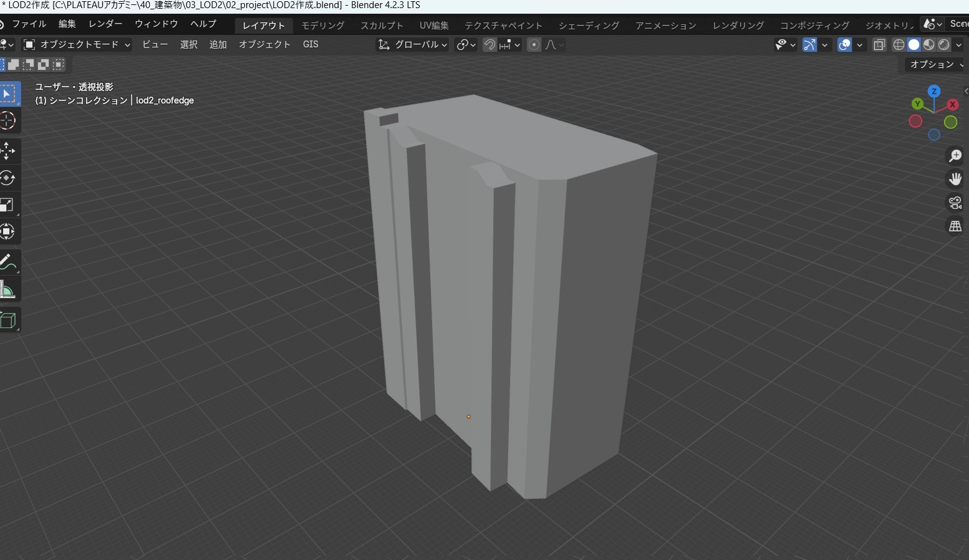Set selection mode to Intersect

click(59, 64)
